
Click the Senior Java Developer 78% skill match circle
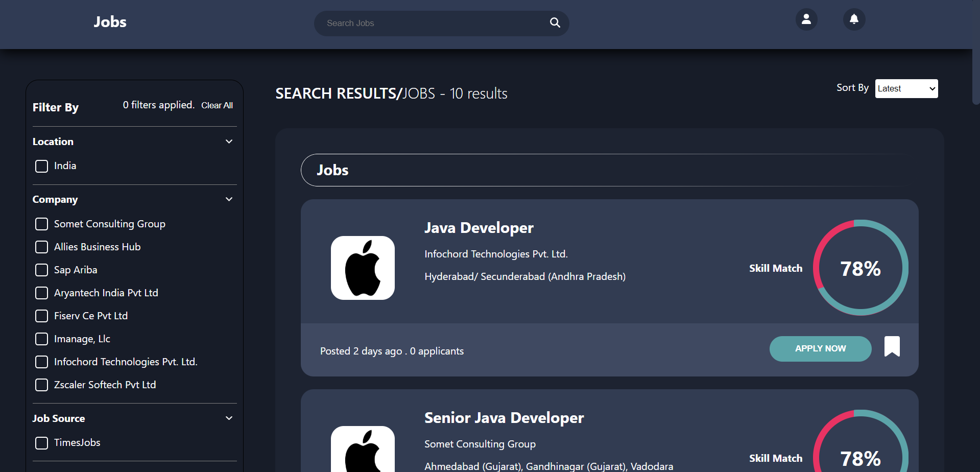pyautogui.click(x=861, y=441)
